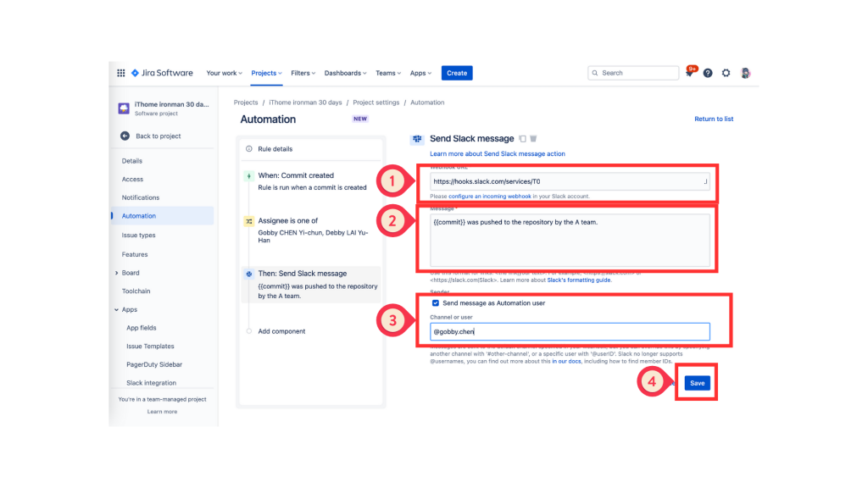The height and width of the screenshot is (488, 868).
Task: Open the user profile avatar
Action: tap(745, 73)
